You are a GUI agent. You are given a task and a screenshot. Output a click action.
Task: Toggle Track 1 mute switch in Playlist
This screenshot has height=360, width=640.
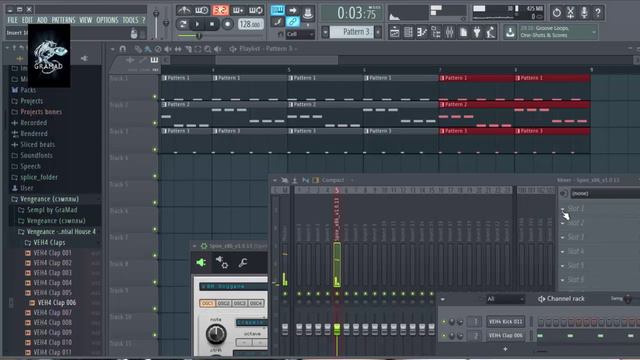(155, 97)
